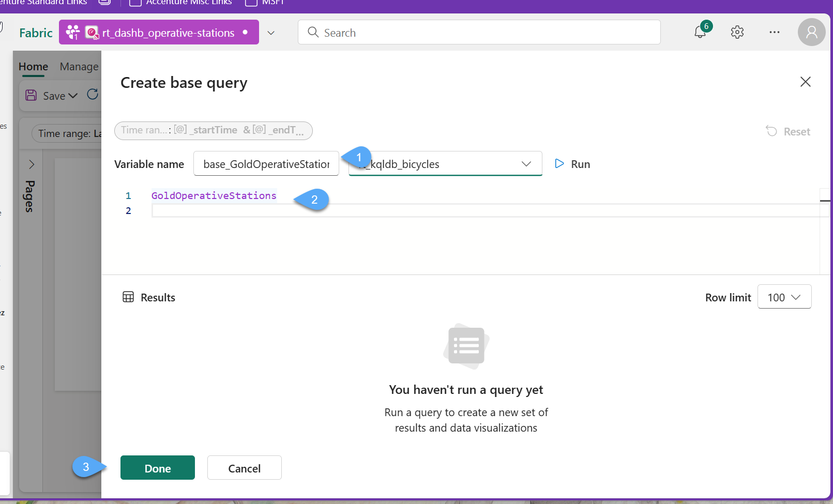Screen dimensions: 833x504
Task: Click the notifications bell icon
Action: pos(700,32)
